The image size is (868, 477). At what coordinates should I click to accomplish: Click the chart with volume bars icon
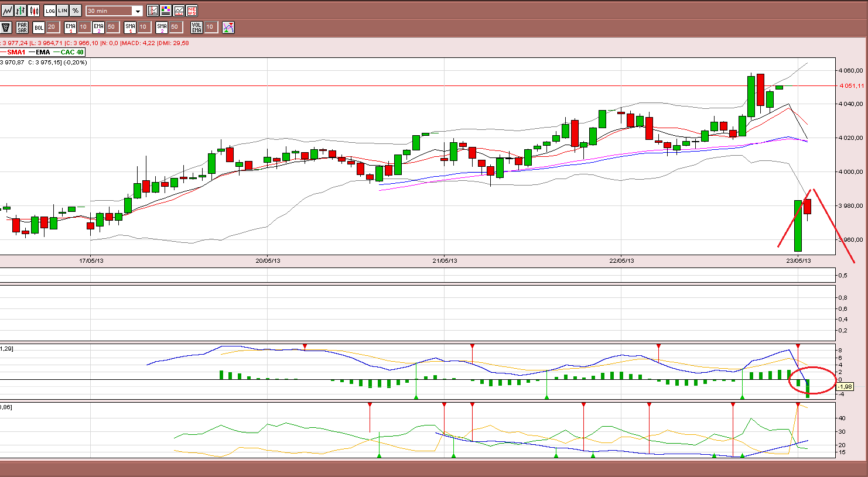179,11
